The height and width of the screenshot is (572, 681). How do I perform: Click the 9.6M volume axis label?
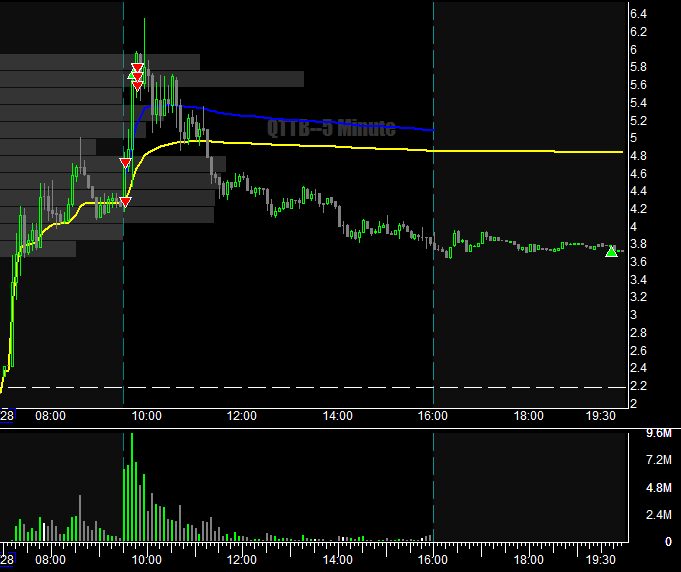(x=659, y=433)
